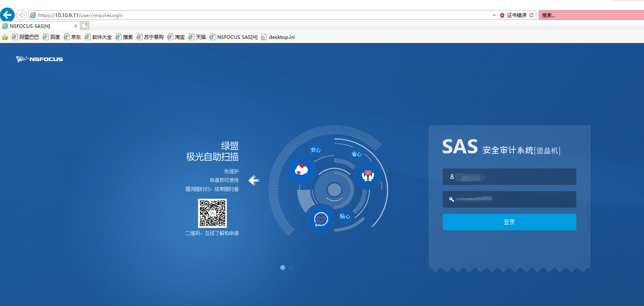Open a new blank tab
644x306 pixels.
tap(84, 26)
